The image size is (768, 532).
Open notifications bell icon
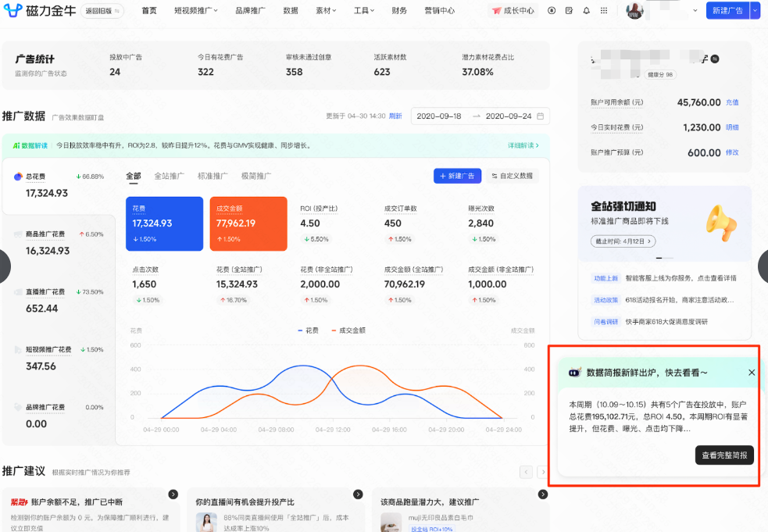click(586, 10)
